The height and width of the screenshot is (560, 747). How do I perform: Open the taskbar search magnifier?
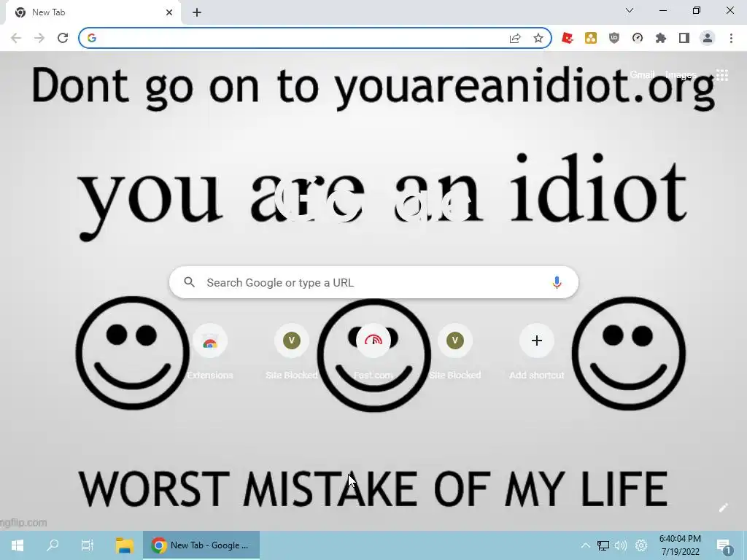coord(53,545)
